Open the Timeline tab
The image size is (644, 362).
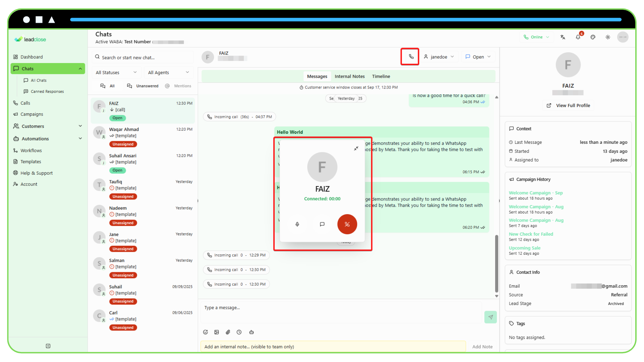click(x=381, y=76)
